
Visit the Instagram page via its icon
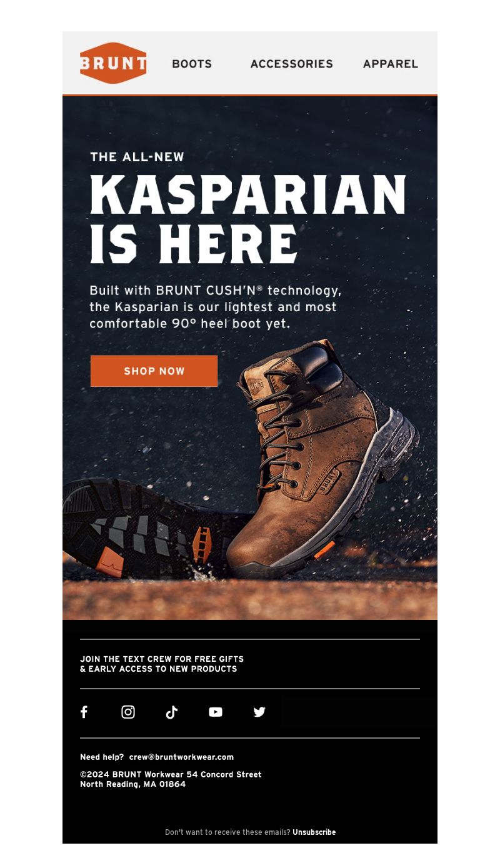pyautogui.click(x=128, y=712)
